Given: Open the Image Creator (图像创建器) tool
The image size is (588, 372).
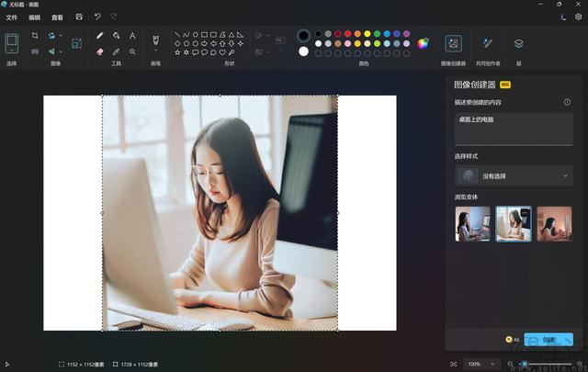Looking at the screenshot, I should tap(453, 43).
